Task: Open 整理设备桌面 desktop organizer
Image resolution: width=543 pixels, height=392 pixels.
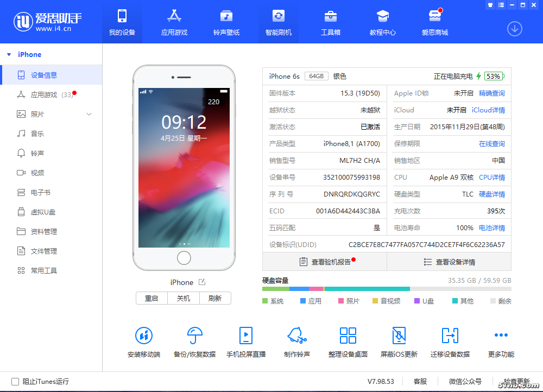Action: (348, 342)
